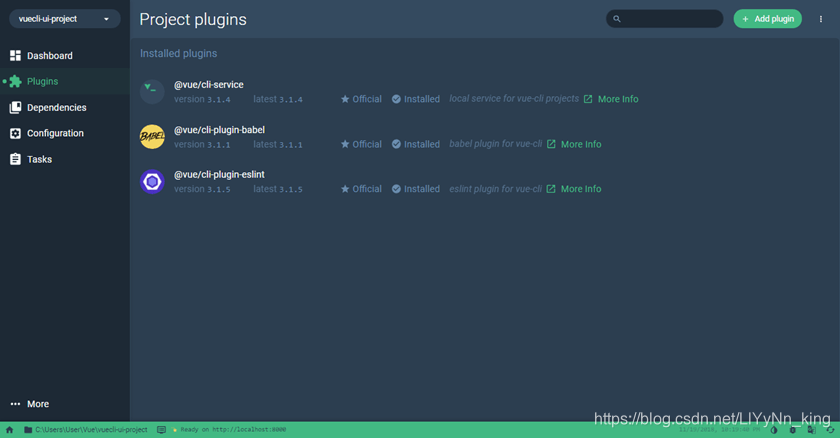Click 'Ready on http://localhost:8000' status message
This screenshot has height=438, width=840.
coord(233,429)
